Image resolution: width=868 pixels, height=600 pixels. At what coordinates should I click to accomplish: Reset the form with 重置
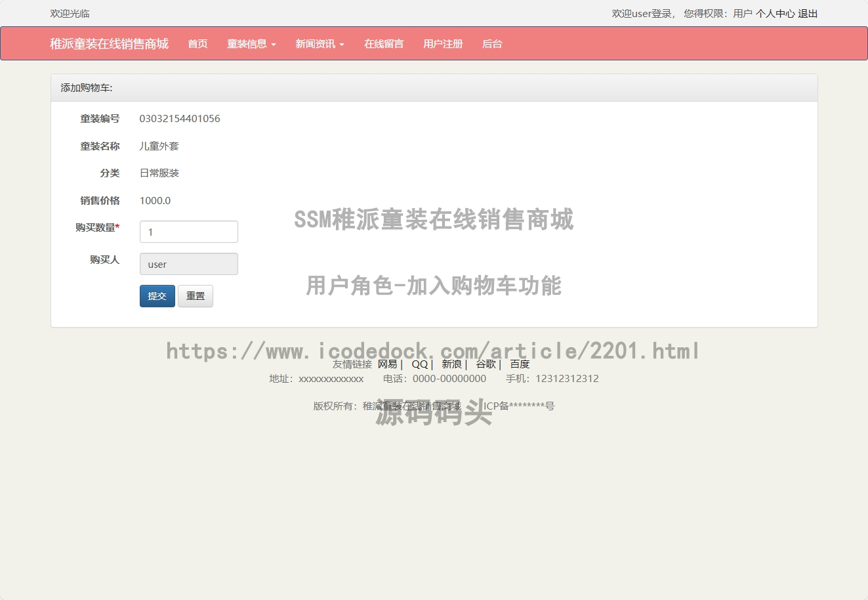(x=196, y=296)
